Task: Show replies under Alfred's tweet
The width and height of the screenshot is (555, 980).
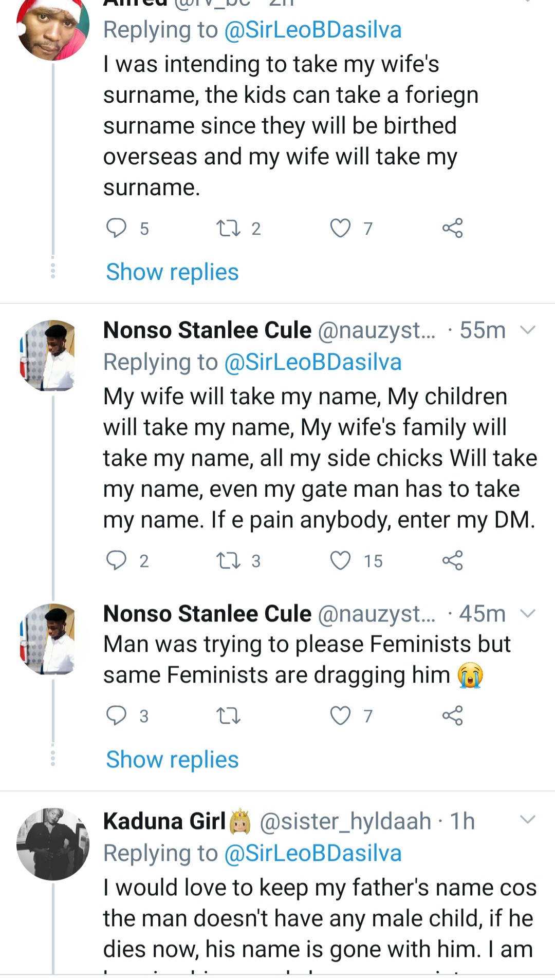Action: [x=172, y=272]
